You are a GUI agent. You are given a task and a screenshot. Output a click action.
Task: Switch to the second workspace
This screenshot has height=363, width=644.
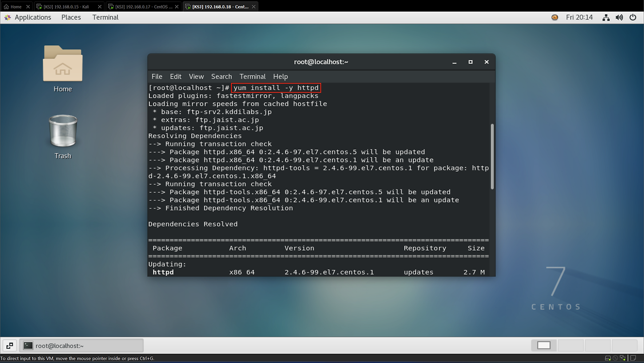point(571,345)
